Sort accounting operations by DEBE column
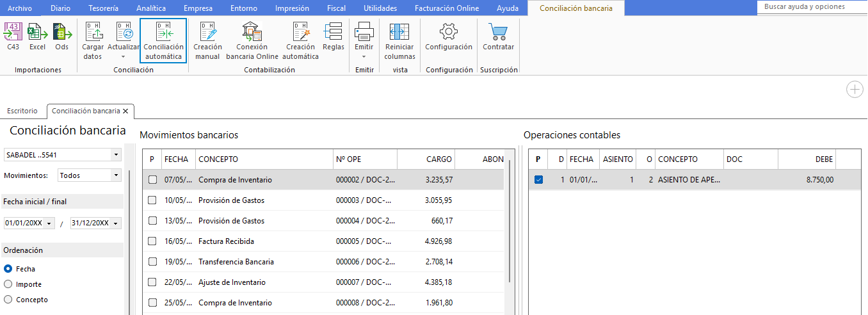 point(807,159)
